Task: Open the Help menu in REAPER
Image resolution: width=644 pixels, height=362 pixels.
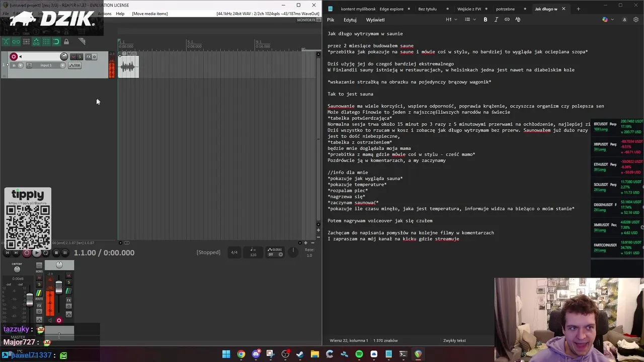Action: pos(120,14)
